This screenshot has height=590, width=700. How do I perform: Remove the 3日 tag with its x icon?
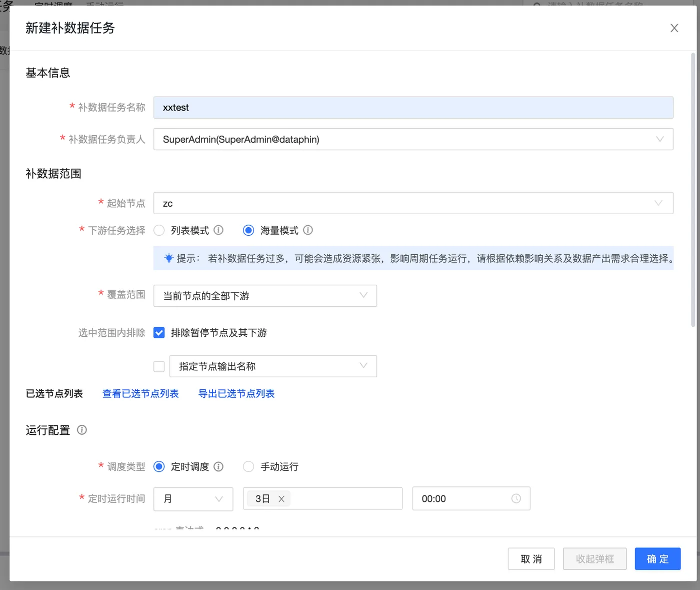(x=281, y=499)
